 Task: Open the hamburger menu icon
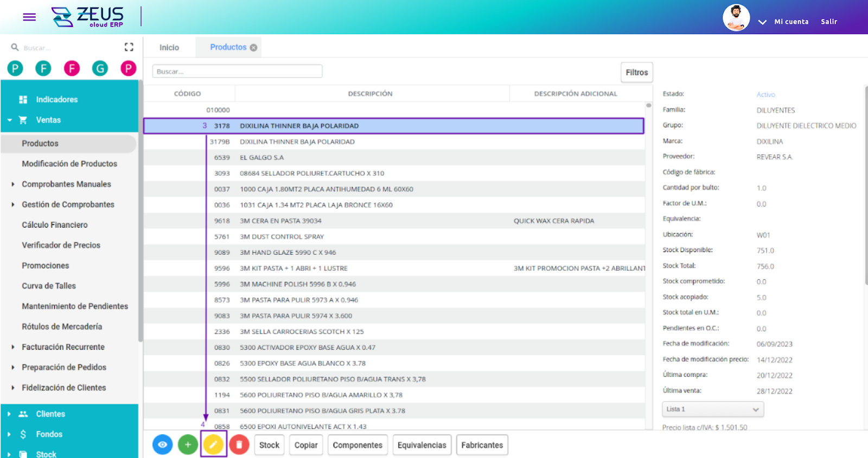[x=29, y=17]
